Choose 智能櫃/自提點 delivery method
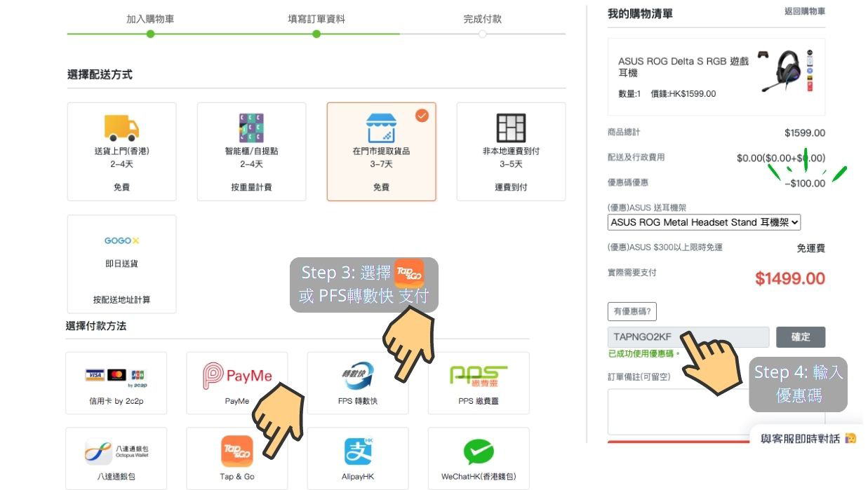Screen dimensions: 868x490 coord(251,151)
